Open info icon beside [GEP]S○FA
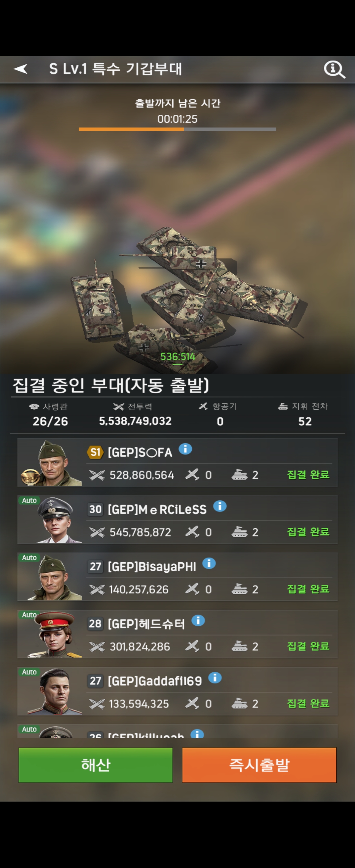355x868 pixels. coord(185,449)
